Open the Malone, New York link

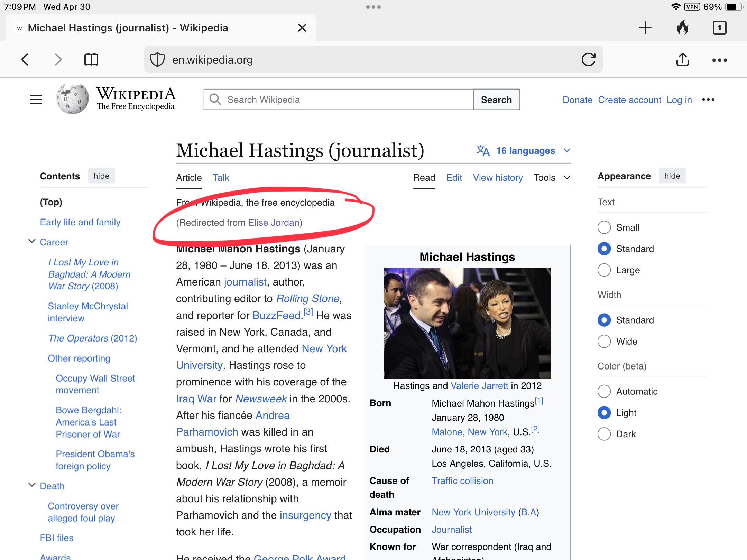pyautogui.click(x=469, y=432)
